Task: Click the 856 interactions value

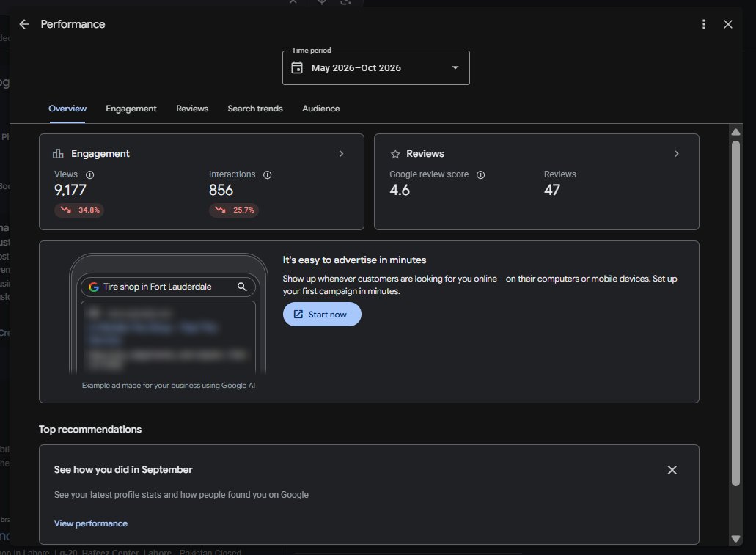Action: (x=221, y=190)
